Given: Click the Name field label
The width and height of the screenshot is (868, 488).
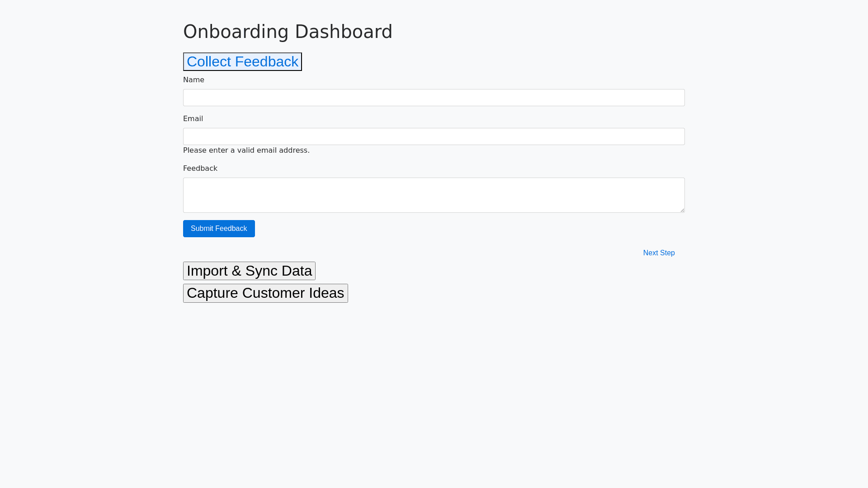Looking at the screenshot, I should [x=193, y=80].
